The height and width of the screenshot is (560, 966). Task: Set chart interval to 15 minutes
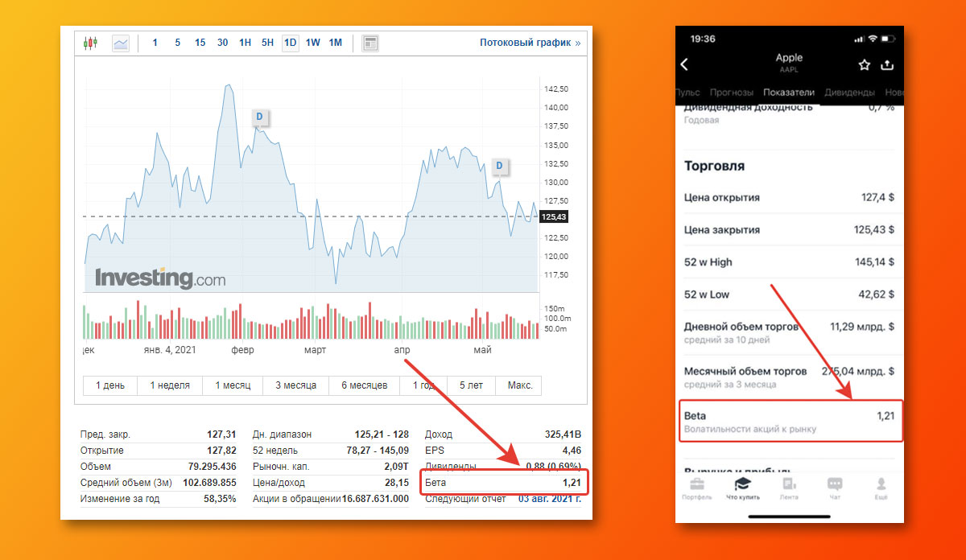(x=200, y=43)
